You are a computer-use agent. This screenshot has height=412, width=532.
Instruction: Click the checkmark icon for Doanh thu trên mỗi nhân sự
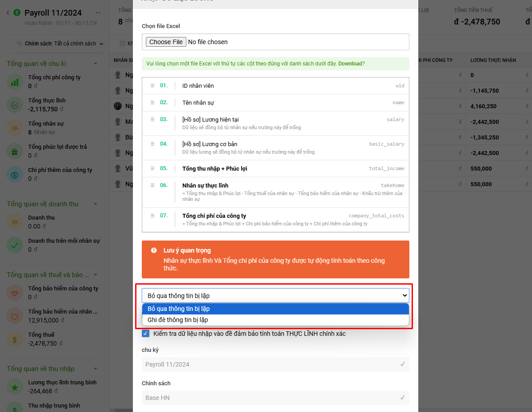(x=15, y=245)
